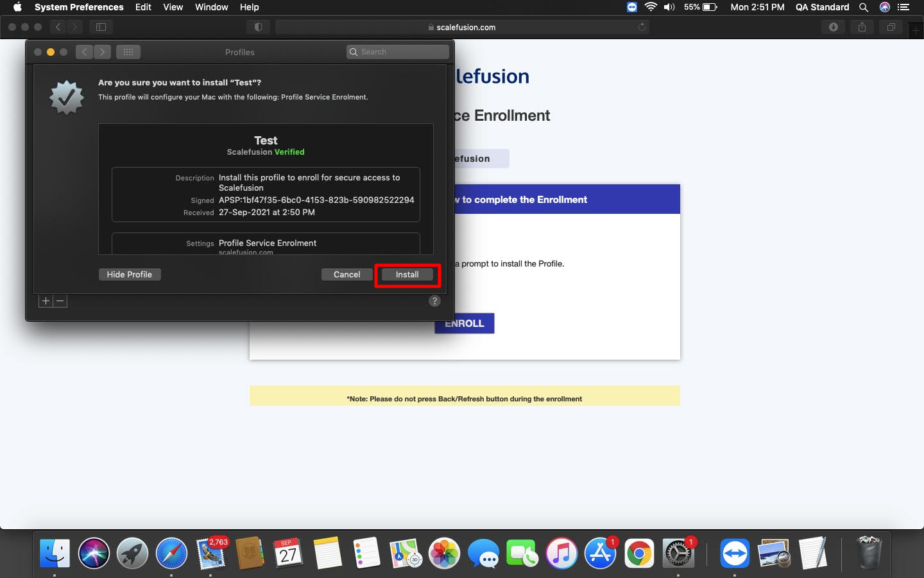Click Safari forward button
Screen dimensions: 924x578
point(75,27)
